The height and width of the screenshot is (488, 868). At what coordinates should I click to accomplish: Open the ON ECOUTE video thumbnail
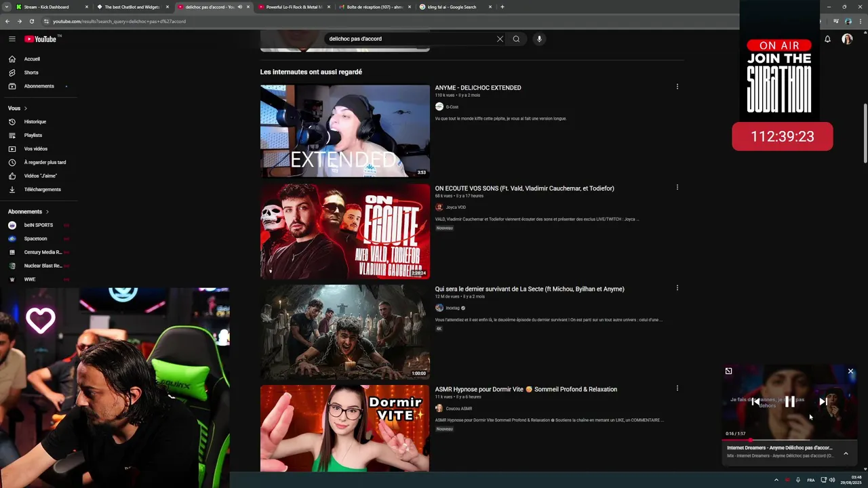pos(344,231)
